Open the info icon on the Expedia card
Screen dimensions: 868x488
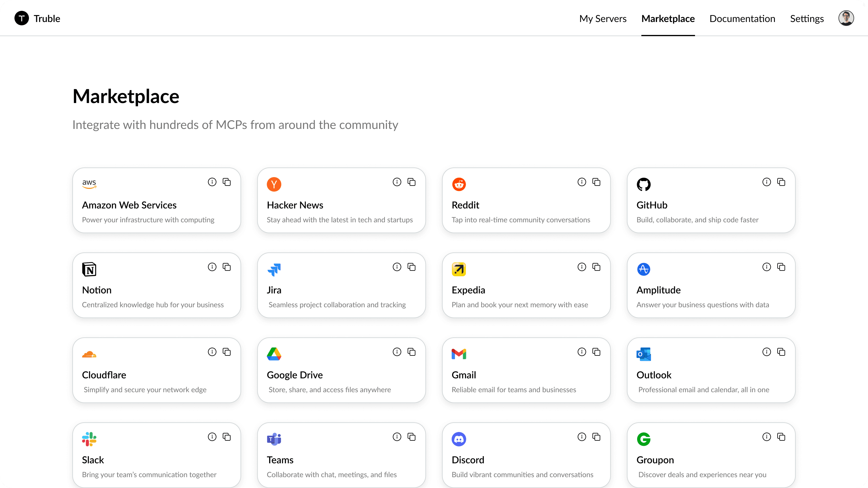pos(582,267)
